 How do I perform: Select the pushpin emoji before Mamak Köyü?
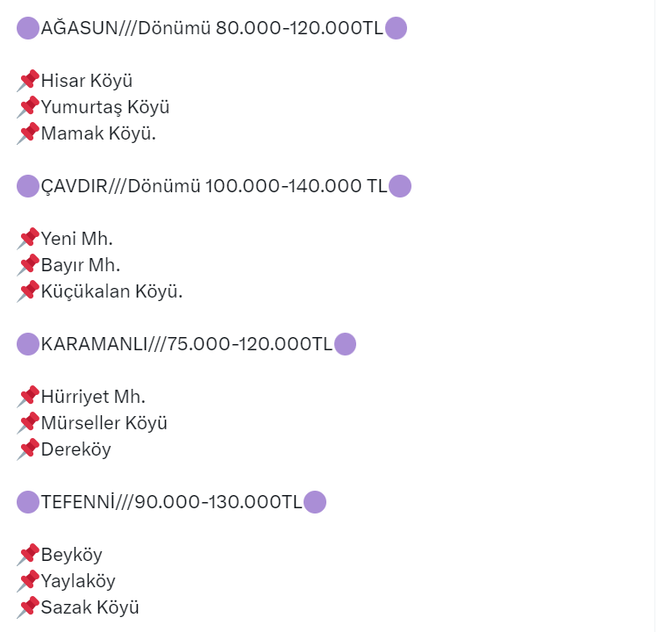pos(28,133)
